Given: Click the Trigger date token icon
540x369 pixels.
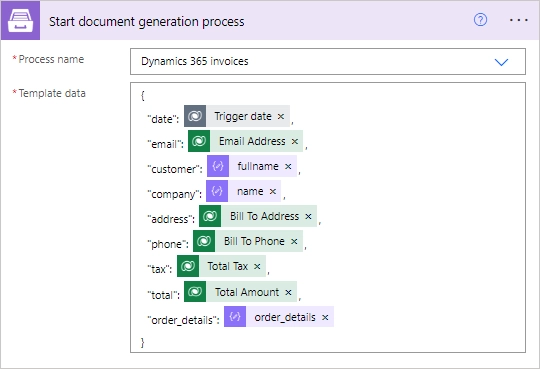Looking at the screenshot, I should coord(195,116).
